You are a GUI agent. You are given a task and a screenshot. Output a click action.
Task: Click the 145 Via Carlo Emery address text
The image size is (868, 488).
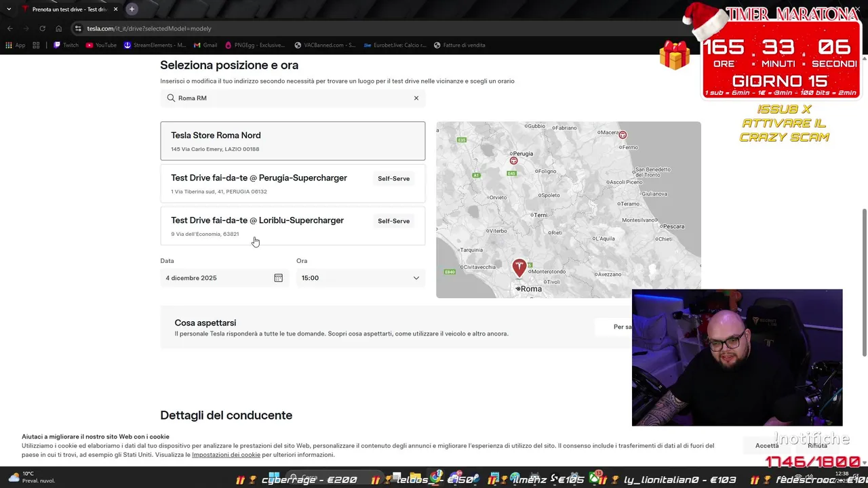[215, 149]
